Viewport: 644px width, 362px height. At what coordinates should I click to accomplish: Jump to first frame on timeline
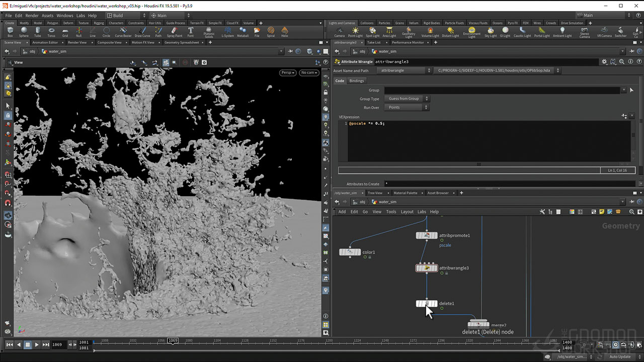[9, 344]
